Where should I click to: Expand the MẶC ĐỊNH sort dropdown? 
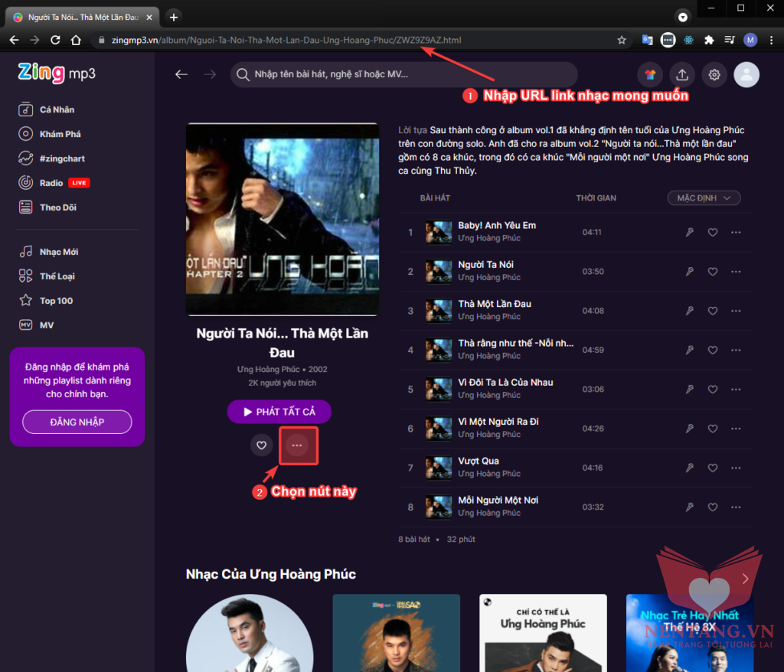pyautogui.click(x=704, y=198)
